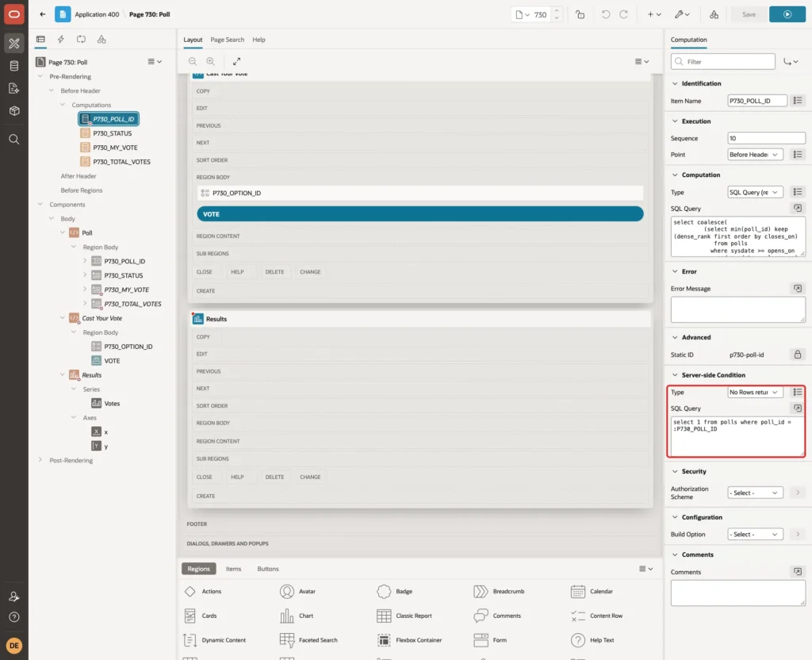Select P730_MY_VOTE computation in tree

115,148
